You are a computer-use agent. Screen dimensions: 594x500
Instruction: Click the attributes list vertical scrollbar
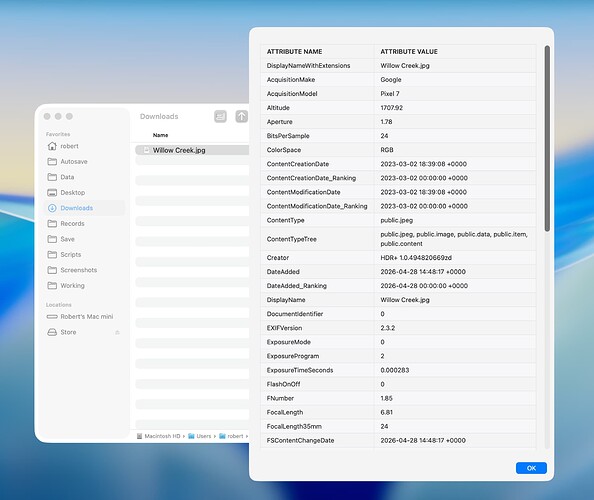click(547, 138)
